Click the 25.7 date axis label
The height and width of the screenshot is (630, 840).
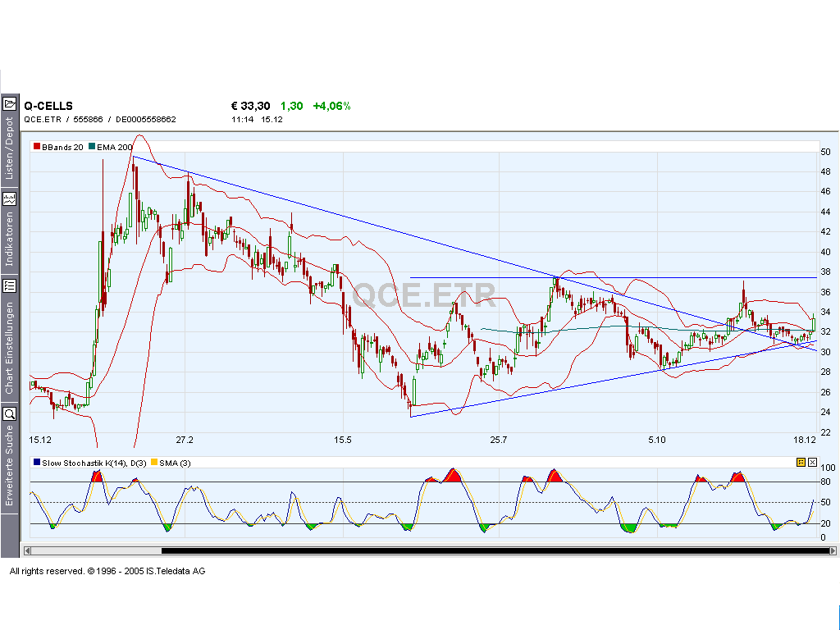498,440
